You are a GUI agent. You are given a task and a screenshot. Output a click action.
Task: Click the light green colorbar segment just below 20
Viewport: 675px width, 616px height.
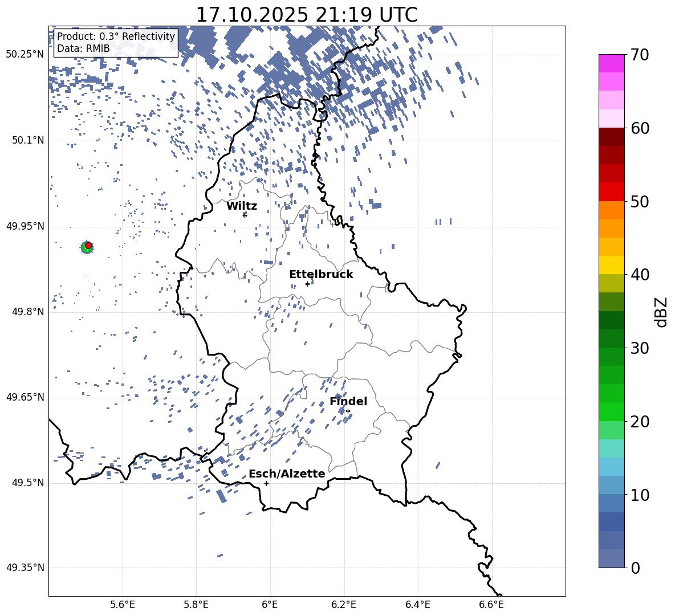(x=612, y=430)
